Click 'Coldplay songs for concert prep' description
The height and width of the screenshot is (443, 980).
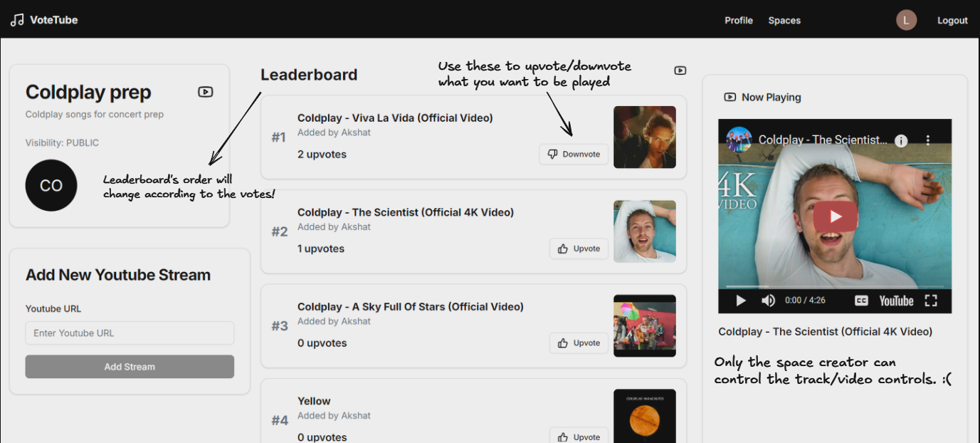tap(95, 114)
